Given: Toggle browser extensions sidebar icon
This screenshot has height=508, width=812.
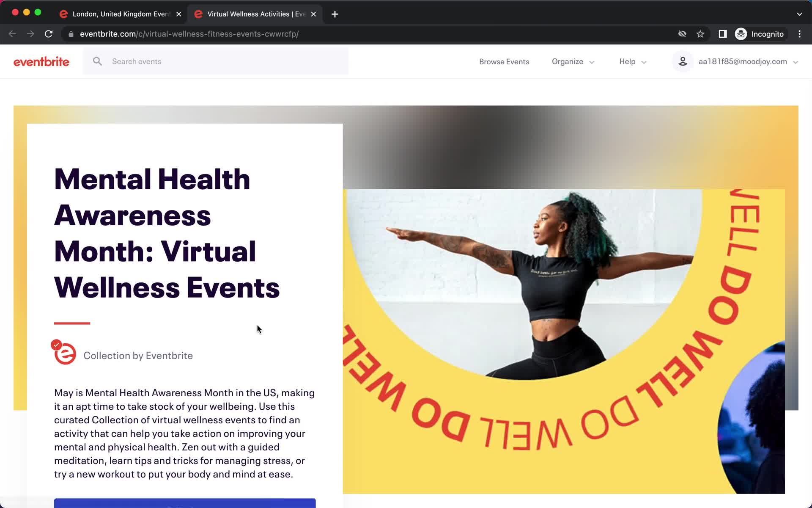Looking at the screenshot, I should click(722, 34).
